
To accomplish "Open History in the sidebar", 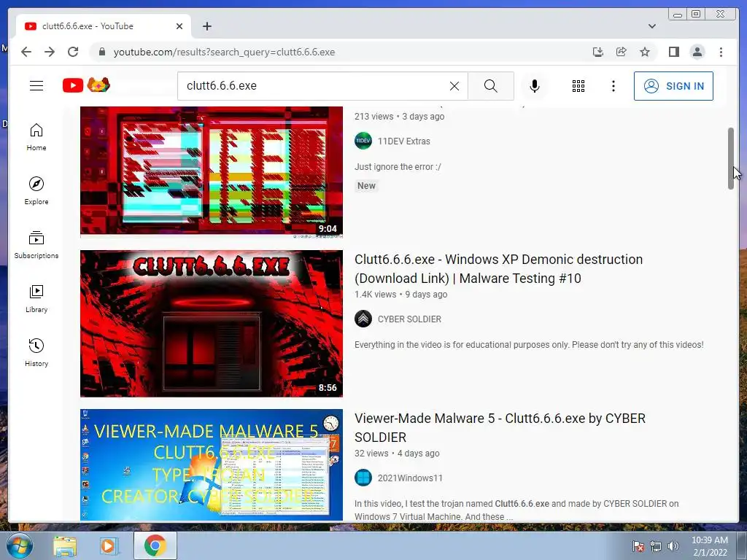I will coord(36,352).
